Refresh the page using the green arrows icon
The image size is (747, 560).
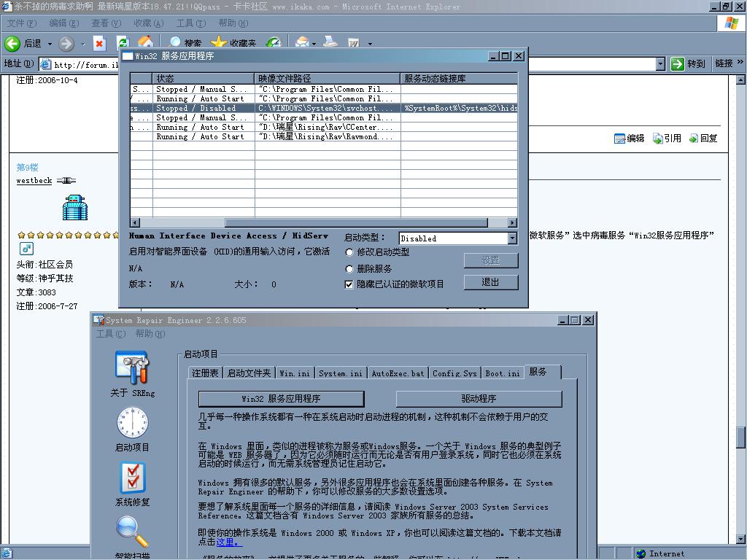(123, 44)
